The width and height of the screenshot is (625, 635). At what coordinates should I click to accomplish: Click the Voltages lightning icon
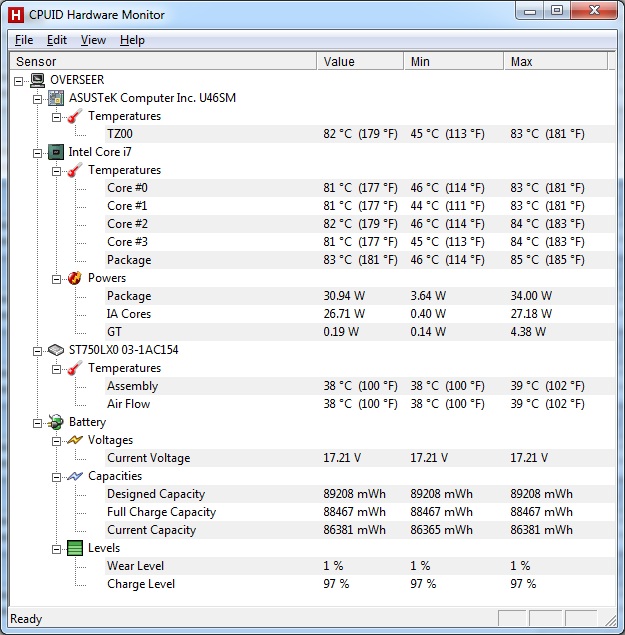pos(75,440)
